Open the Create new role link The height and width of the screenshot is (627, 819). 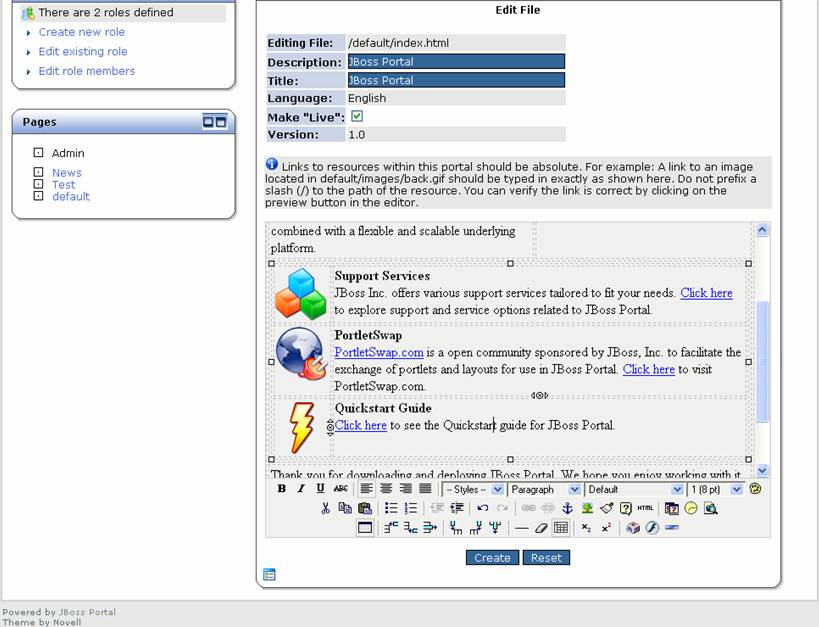pos(82,32)
